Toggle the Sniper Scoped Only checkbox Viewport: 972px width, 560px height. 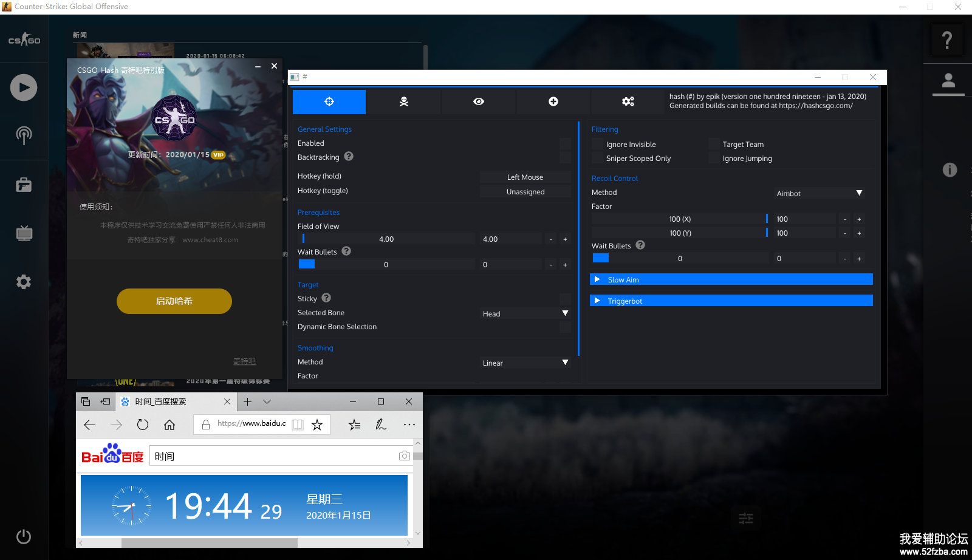[598, 159]
